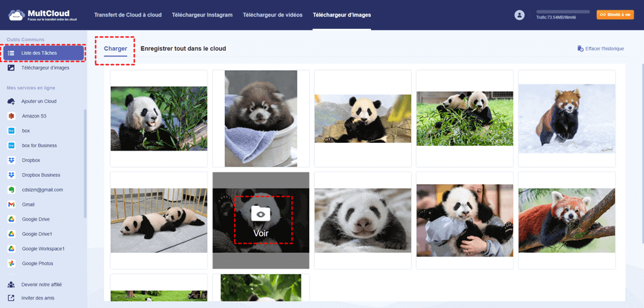Viewport: 644px width, 308px height.
Task: Click box for Business label
Action: coord(39,145)
